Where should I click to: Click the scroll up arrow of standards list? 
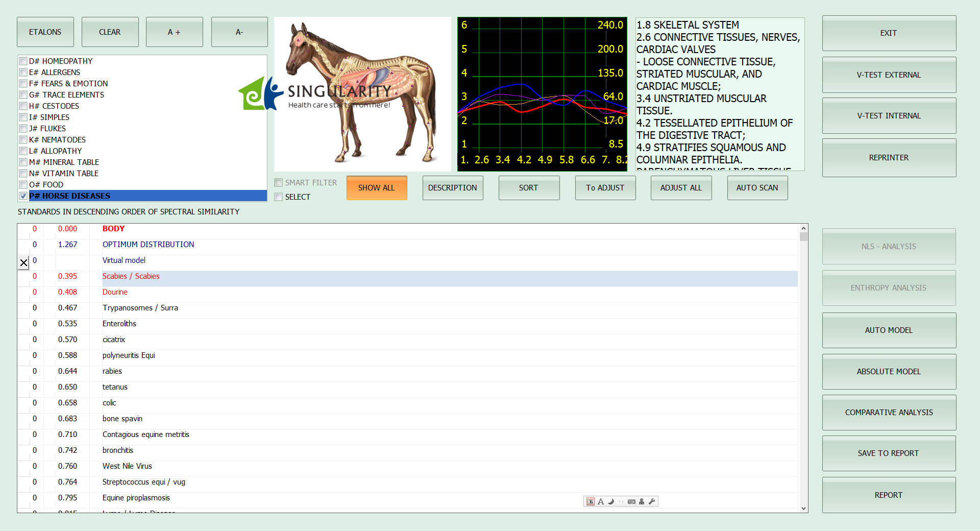804,228
